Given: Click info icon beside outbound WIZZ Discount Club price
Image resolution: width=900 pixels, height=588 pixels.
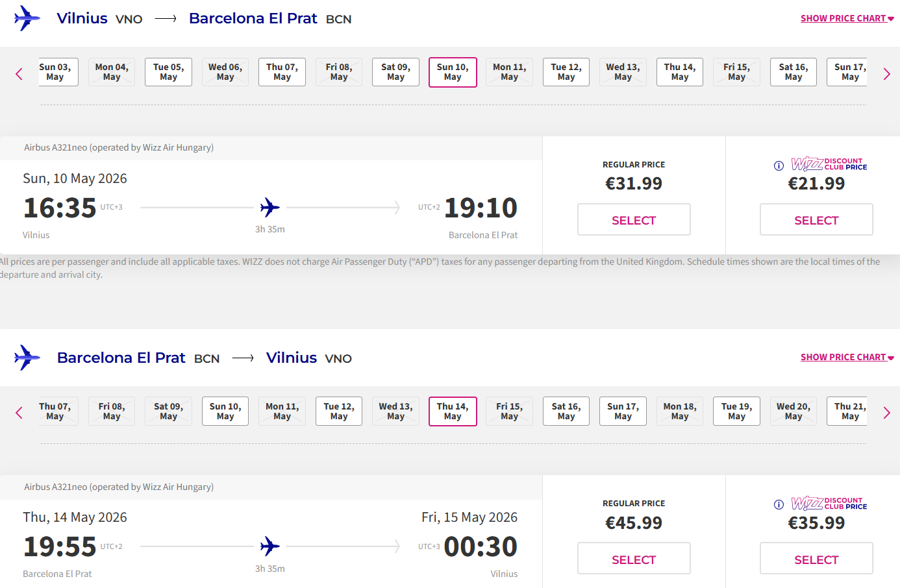Looking at the screenshot, I should [779, 165].
